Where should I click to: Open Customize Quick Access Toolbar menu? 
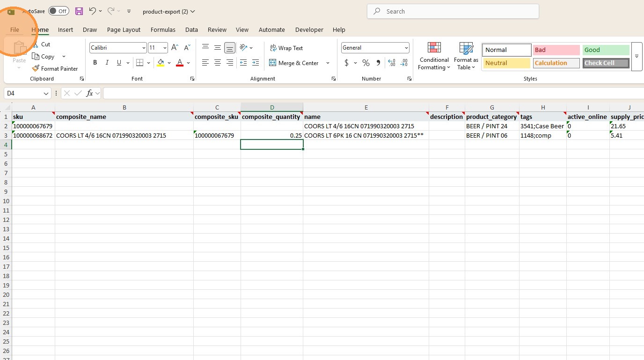point(129,11)
